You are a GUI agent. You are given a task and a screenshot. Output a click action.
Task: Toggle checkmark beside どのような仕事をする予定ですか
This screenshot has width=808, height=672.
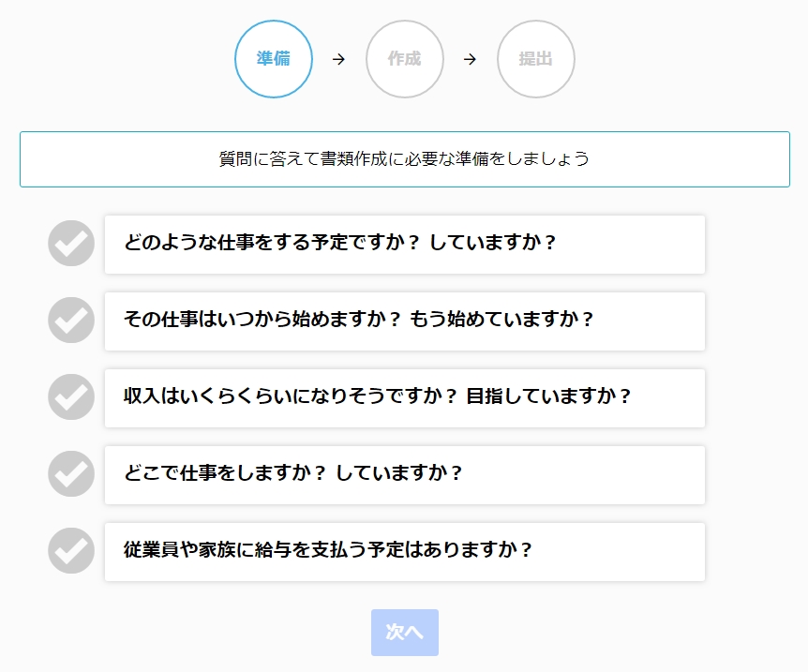click(x=71, y=244)
